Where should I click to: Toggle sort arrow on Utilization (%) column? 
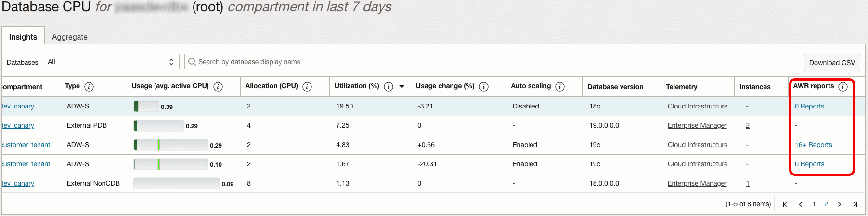point(402,87)
